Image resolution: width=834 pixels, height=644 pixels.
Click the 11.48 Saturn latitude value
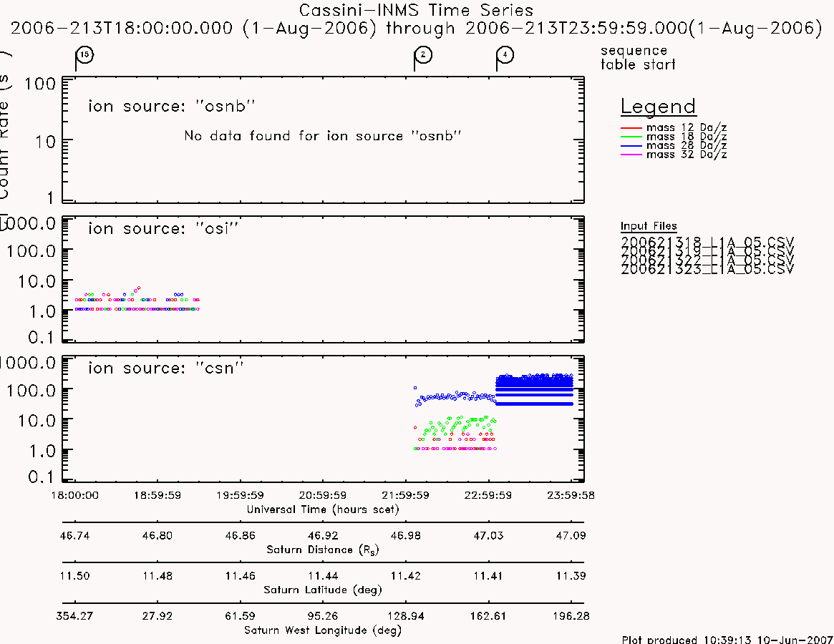pyautogui.click(x=157, y=576)
